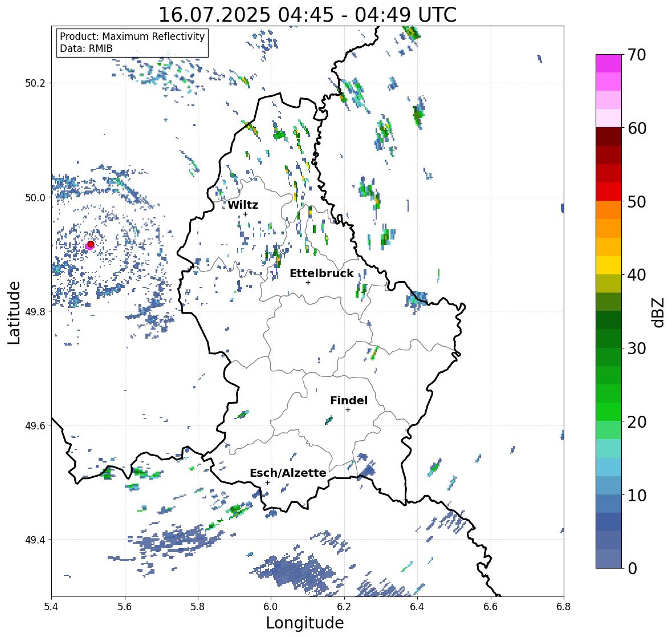Click the Findel city label

[349, 400]
